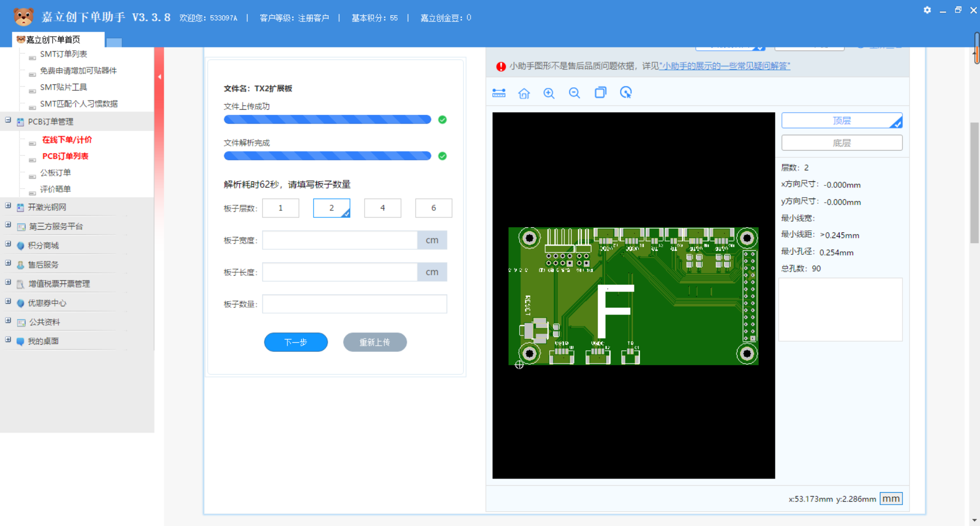This screenshot has width=980, height=526.
Task: Click the 板子数量 input field
Action: pyautogui.click(x=355, y=304)
